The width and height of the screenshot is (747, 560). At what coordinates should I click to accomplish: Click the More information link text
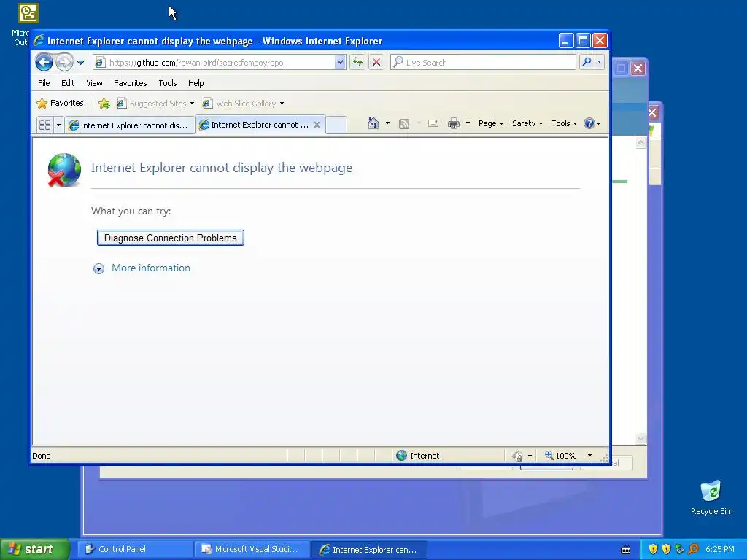(x=151, y=268)
